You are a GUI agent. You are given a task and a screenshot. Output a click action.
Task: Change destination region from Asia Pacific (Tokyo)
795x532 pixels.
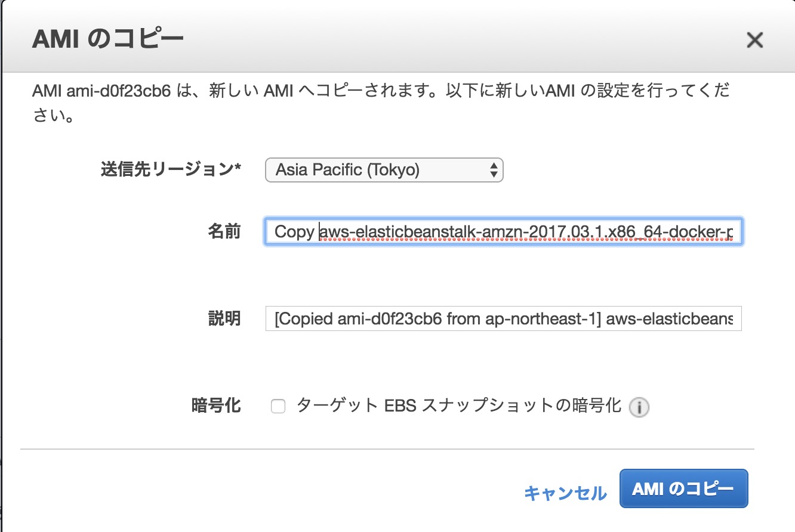pyautogui.click(x=384, y=170)
